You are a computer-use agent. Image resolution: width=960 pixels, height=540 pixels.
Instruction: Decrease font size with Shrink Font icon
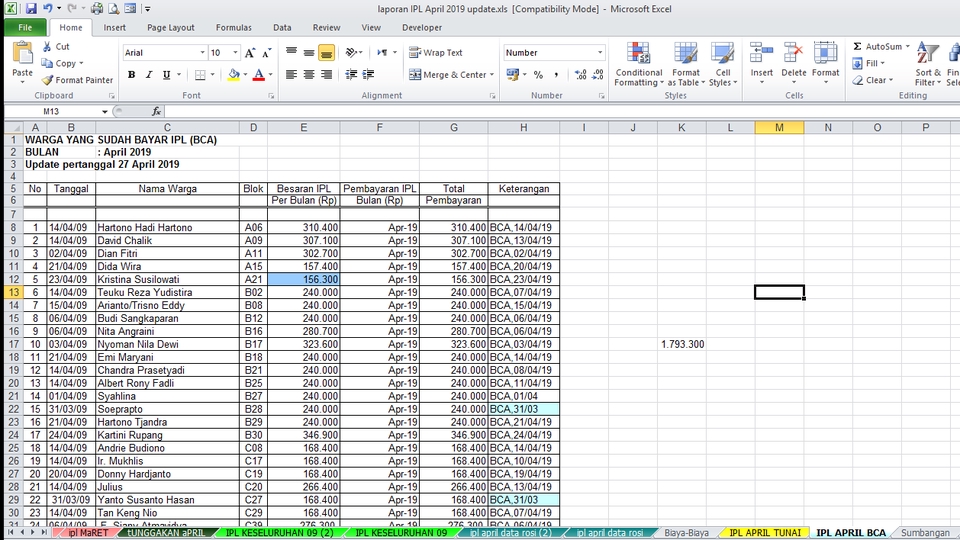click(267, 53)
